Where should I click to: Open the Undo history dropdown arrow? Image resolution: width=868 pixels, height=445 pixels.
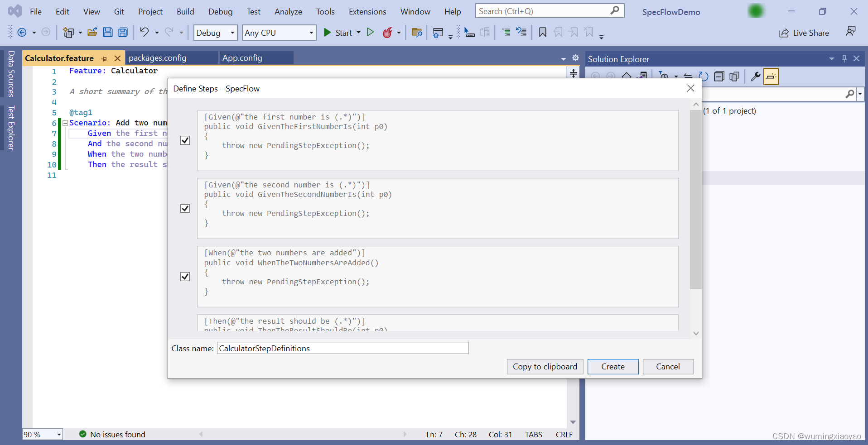[157, 33]
